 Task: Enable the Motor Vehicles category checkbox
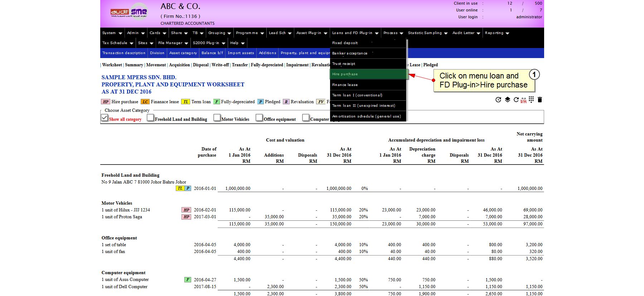click(x=217, y=118)
